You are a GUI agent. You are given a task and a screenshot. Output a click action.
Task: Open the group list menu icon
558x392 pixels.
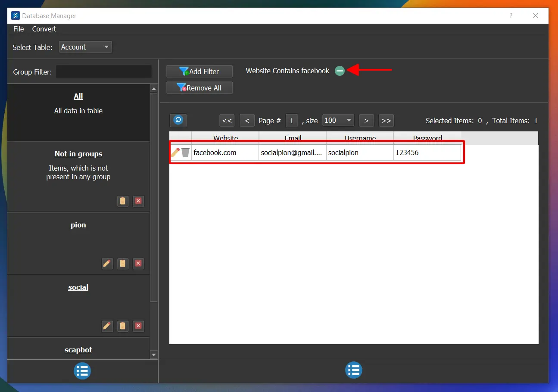point(82,370)
